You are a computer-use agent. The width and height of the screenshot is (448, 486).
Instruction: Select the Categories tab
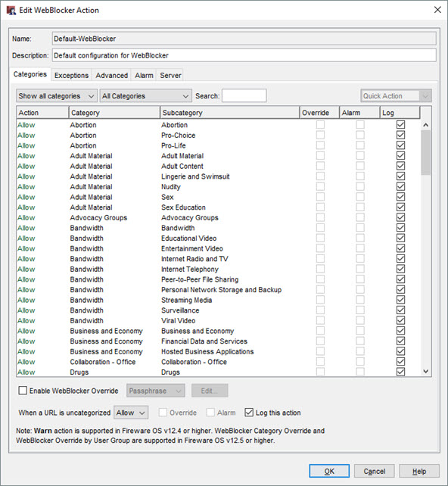click(x=30, y=74)
